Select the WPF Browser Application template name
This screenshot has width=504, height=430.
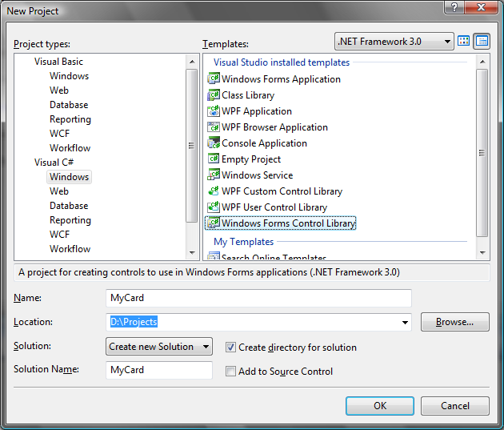tap(274, 127)
